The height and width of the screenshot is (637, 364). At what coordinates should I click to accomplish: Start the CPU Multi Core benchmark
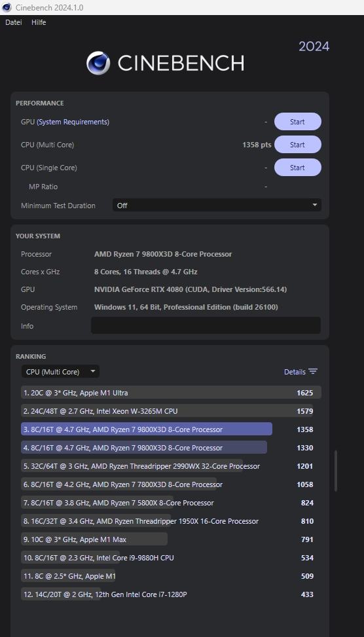(x=297, y=145)
